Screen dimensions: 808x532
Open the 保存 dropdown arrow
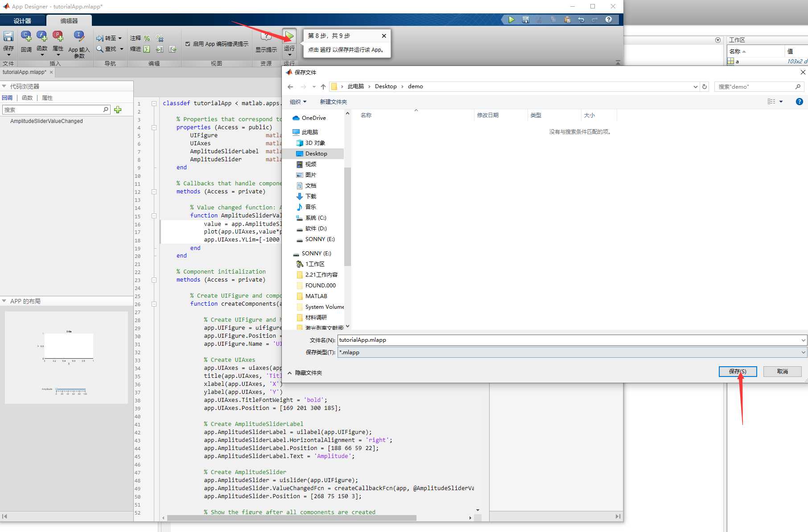pyautogui.click(x=8, y=55)
